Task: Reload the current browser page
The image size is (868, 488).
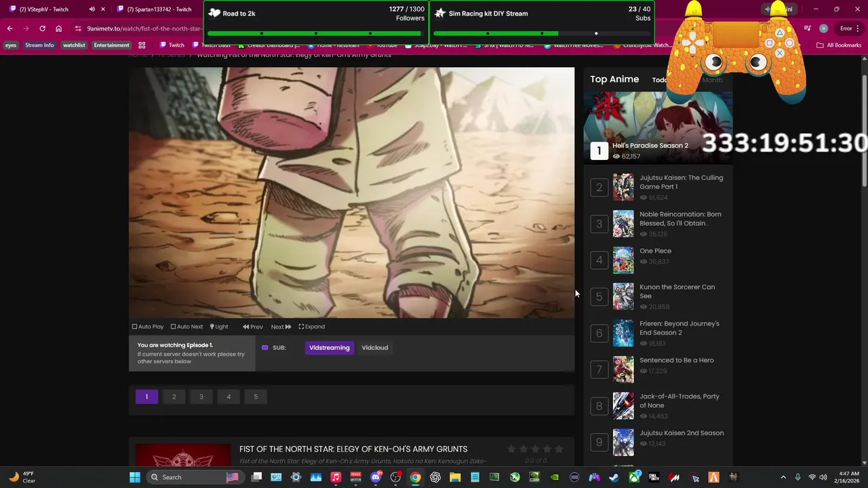Action: 42,28
